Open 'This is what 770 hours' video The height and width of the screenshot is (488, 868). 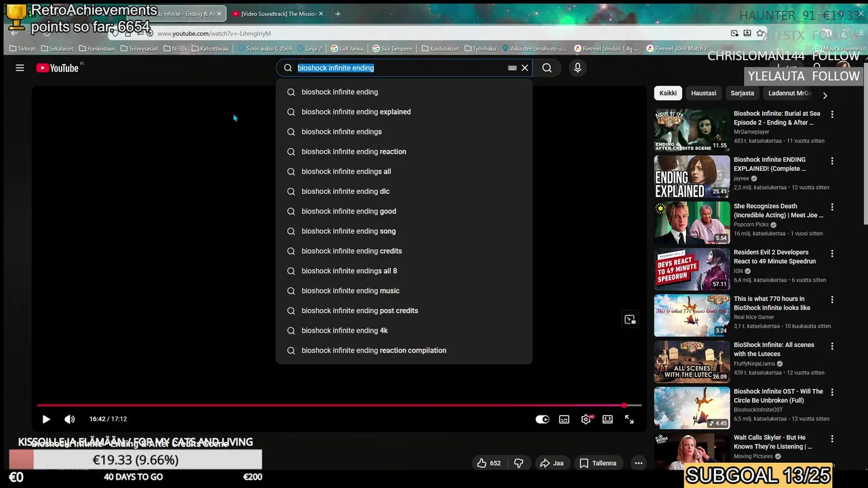(772, 303)
